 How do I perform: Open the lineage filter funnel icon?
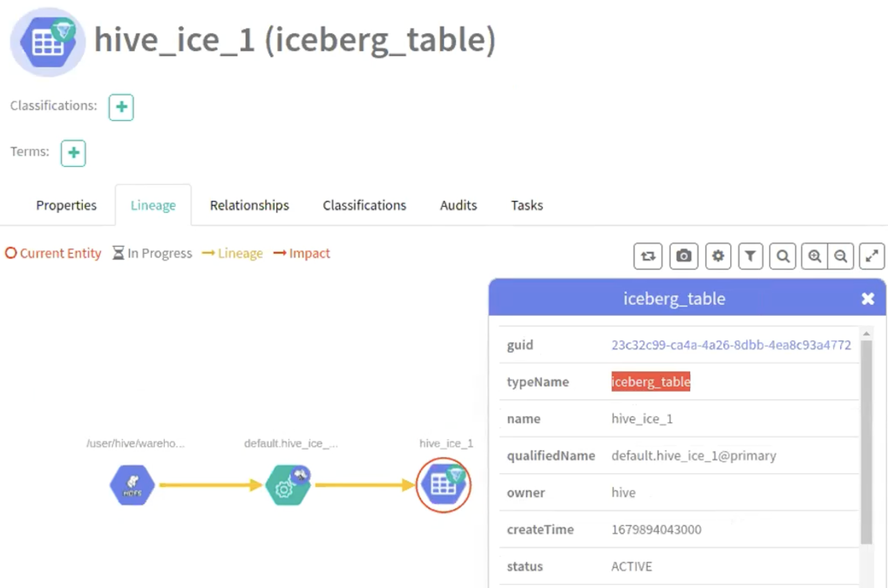point(750,256)
